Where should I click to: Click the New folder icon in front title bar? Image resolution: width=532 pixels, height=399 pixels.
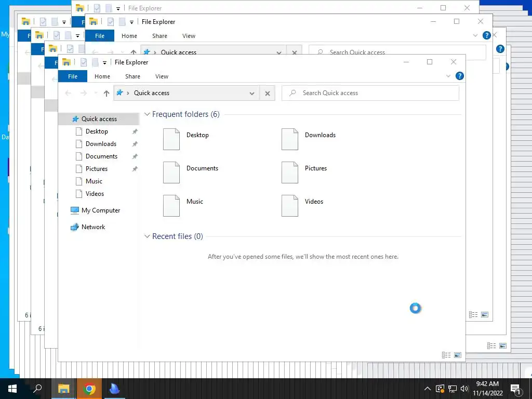[96, 62]
